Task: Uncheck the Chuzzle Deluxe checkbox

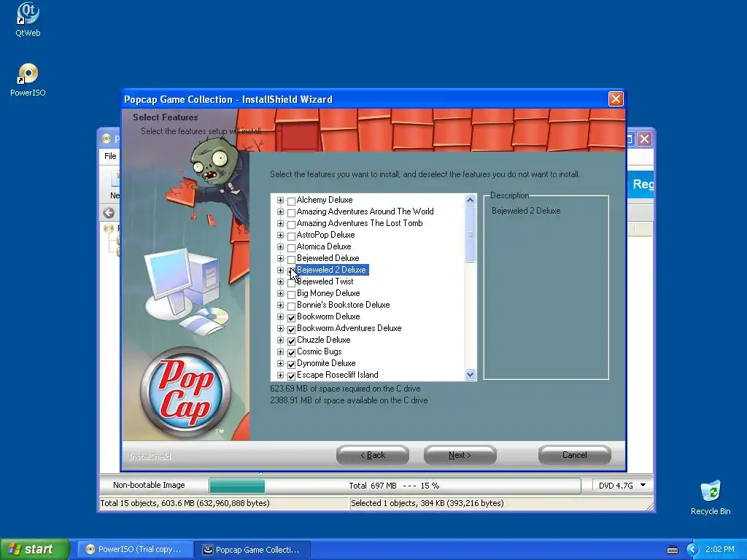Action: pyautogui.click(x=291, y=341)
